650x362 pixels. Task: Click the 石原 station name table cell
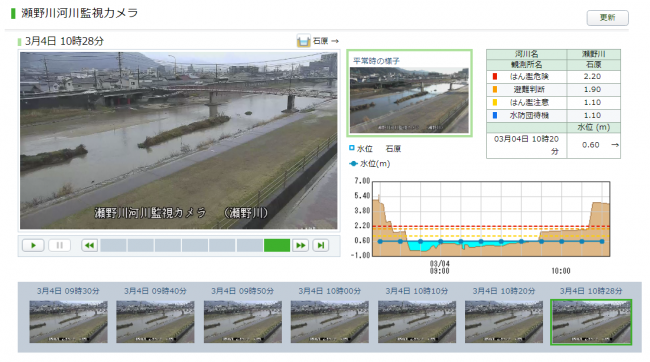(x=594, y=65)
